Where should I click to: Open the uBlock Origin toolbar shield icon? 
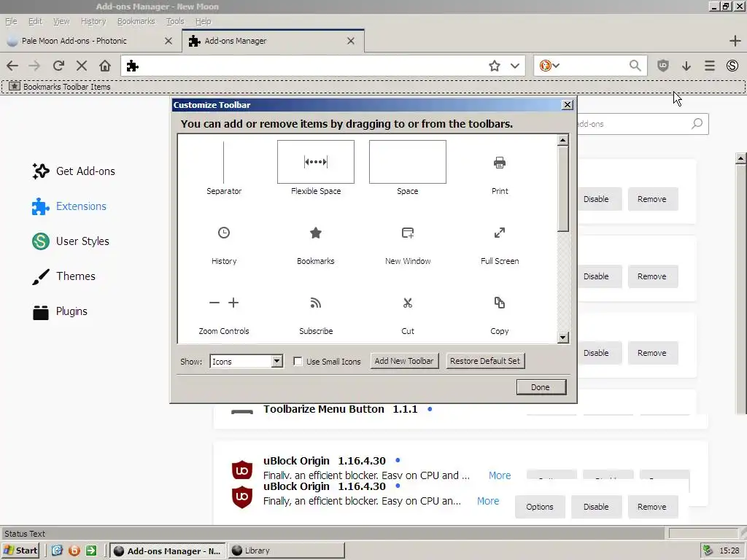point(663,66)
